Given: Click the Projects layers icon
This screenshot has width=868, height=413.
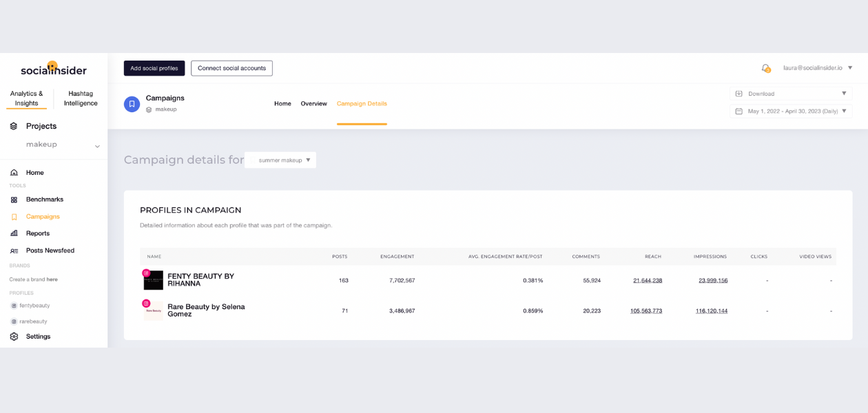Looking at the screenshot, I should point(14,126).
